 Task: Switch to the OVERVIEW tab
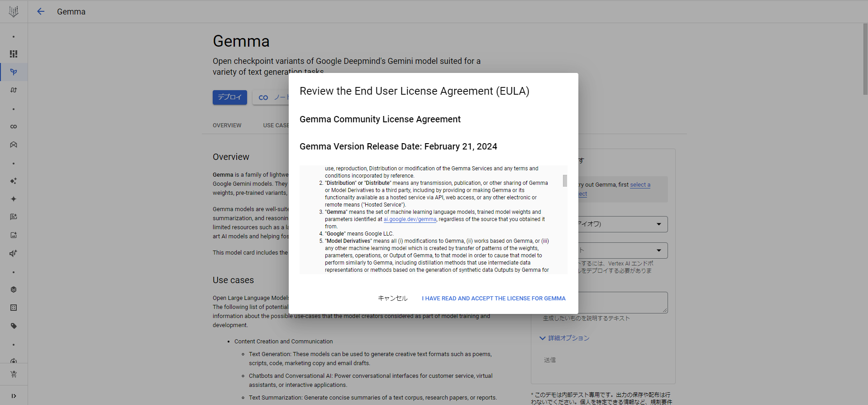227,125
